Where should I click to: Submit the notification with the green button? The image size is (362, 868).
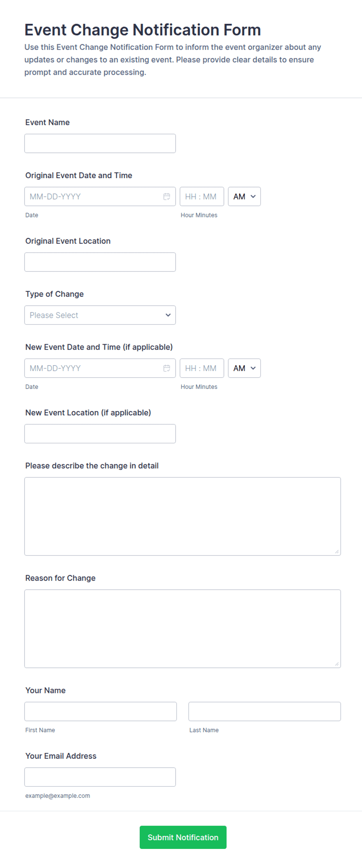[183, 837]
